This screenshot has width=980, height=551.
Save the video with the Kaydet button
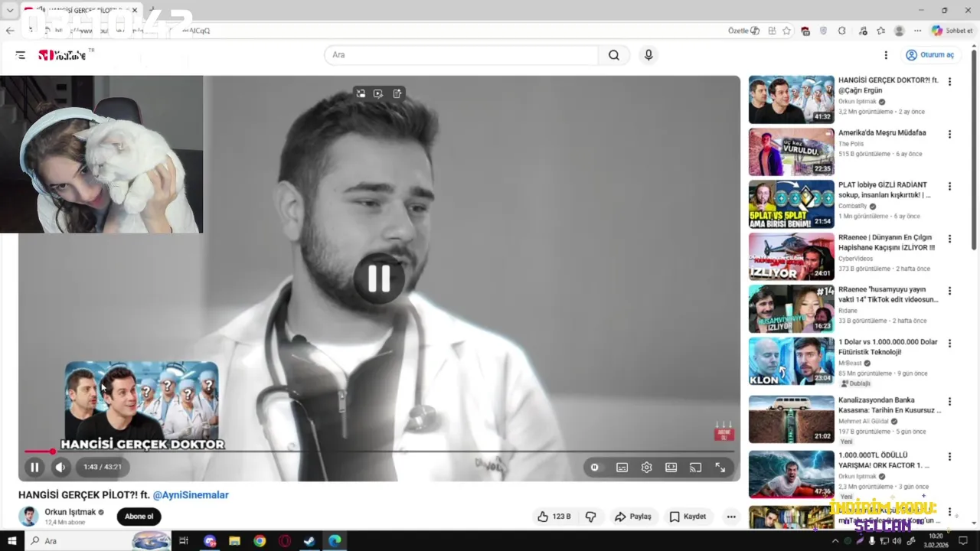pyautogui.click(x=688, y=517)
